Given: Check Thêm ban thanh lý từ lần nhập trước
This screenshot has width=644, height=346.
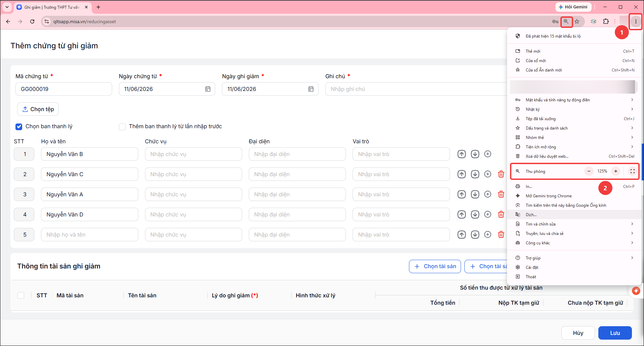Looking at the screenshot, I should 122,127.
